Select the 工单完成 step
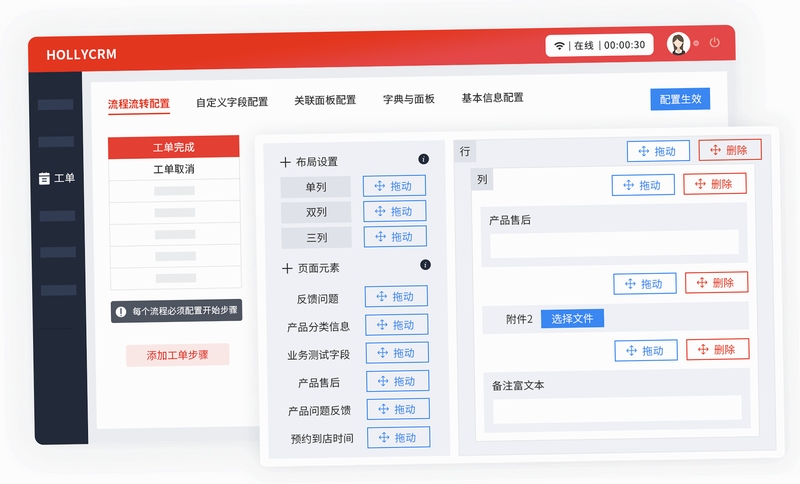 tap(173, 147)
